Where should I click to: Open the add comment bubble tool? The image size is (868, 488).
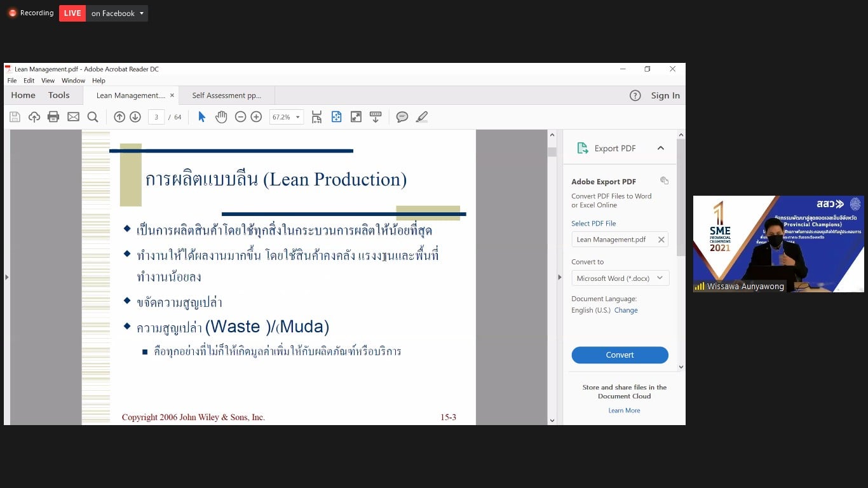402,117
